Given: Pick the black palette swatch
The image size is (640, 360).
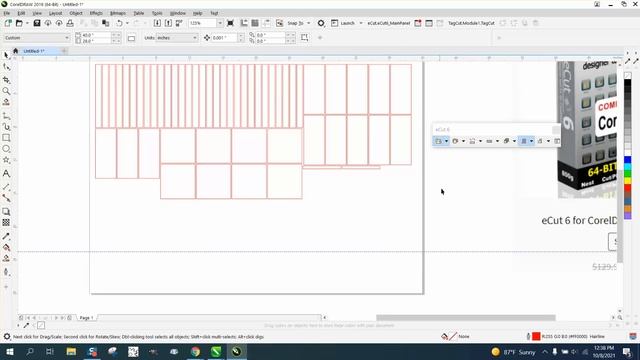Looking at the screenshot, I should (x=628, y=83).
